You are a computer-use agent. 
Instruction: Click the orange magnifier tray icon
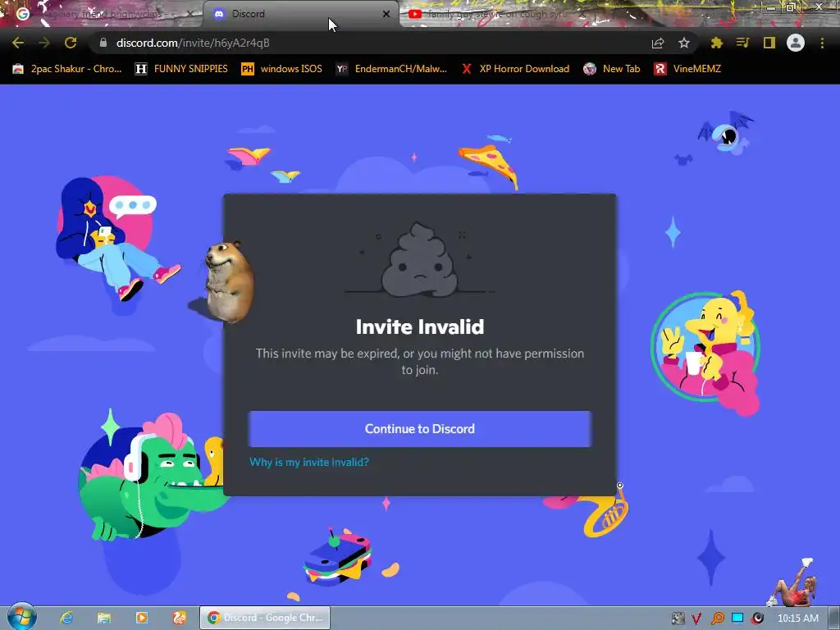pos(717,619)
